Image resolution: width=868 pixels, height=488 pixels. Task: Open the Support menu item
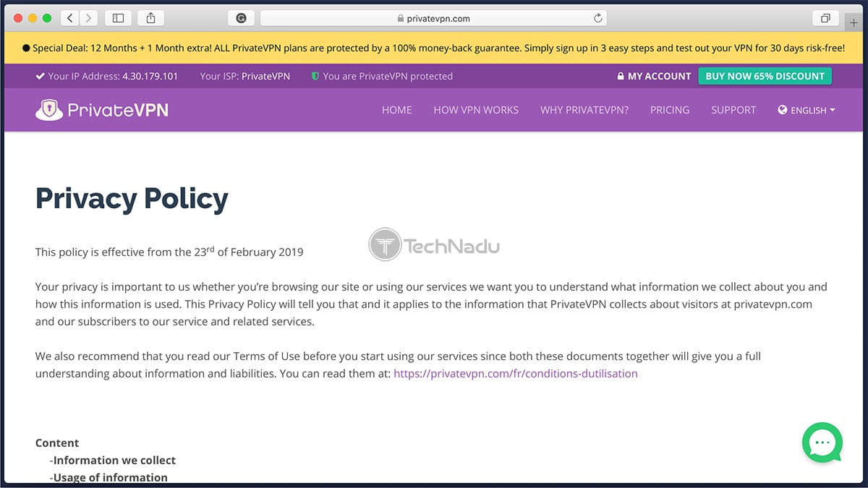tap(733, 110)
